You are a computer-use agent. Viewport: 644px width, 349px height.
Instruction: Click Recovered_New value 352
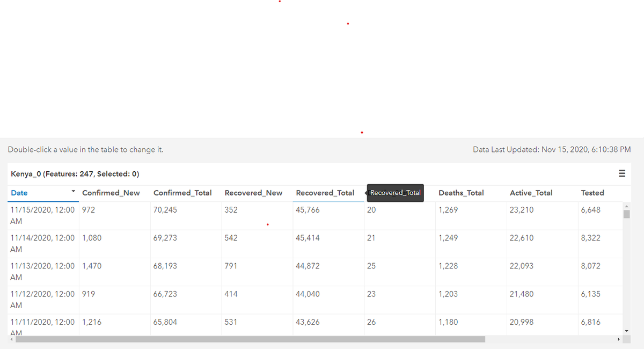[231, 210]
